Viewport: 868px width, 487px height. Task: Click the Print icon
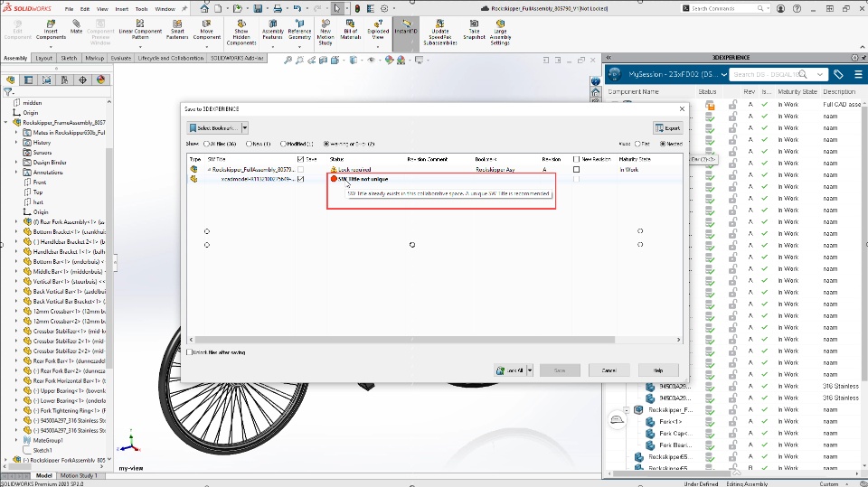278,8
